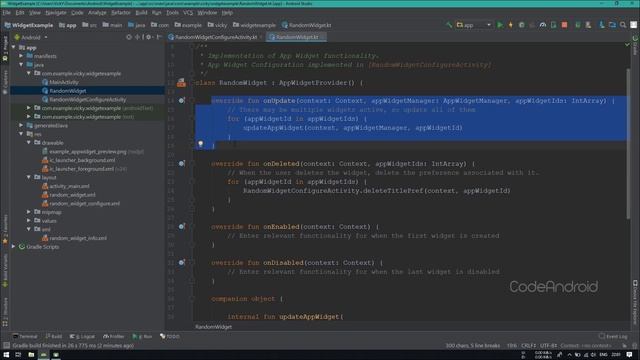The image size is (640, 360).
Task: Collapse the java folder
Action: pos(21,64)
